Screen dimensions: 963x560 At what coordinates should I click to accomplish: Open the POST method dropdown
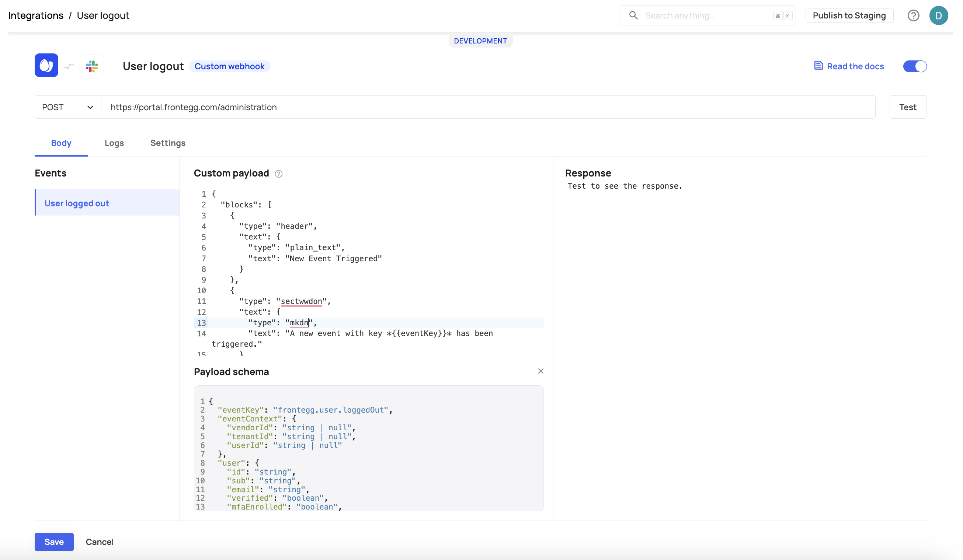[x=67, y=107]
